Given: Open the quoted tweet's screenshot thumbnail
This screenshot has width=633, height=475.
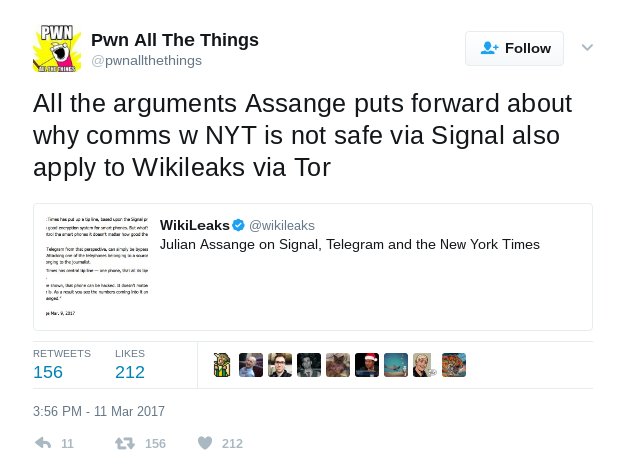Looking at the screenshot, I should pyautogui.click(x=96, y=266).
